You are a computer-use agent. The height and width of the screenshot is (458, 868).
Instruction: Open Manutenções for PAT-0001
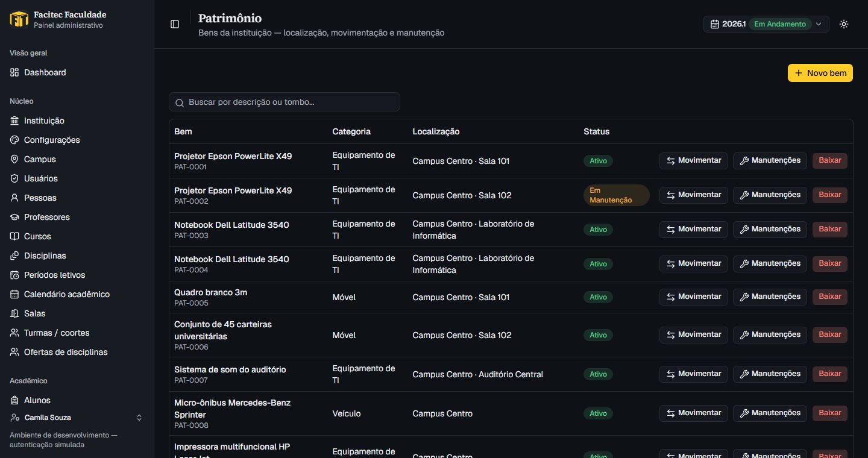point(770,160)
